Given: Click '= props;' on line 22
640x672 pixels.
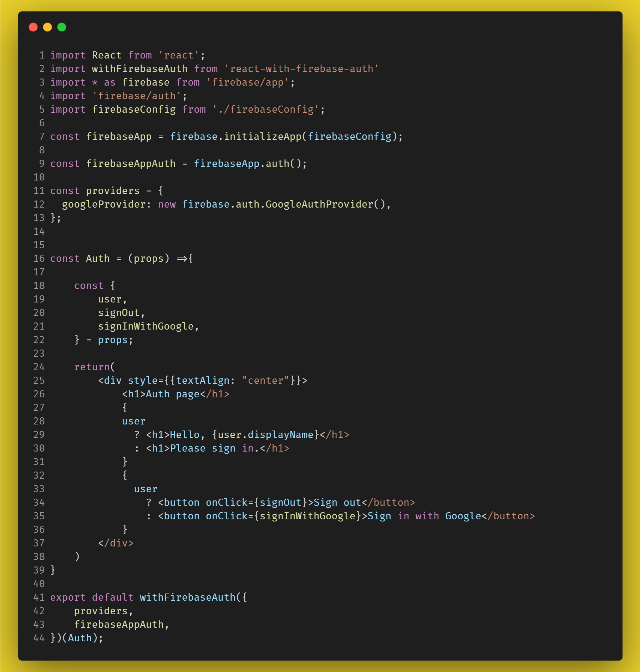Looking at the screenshot, I should point(110,340).
